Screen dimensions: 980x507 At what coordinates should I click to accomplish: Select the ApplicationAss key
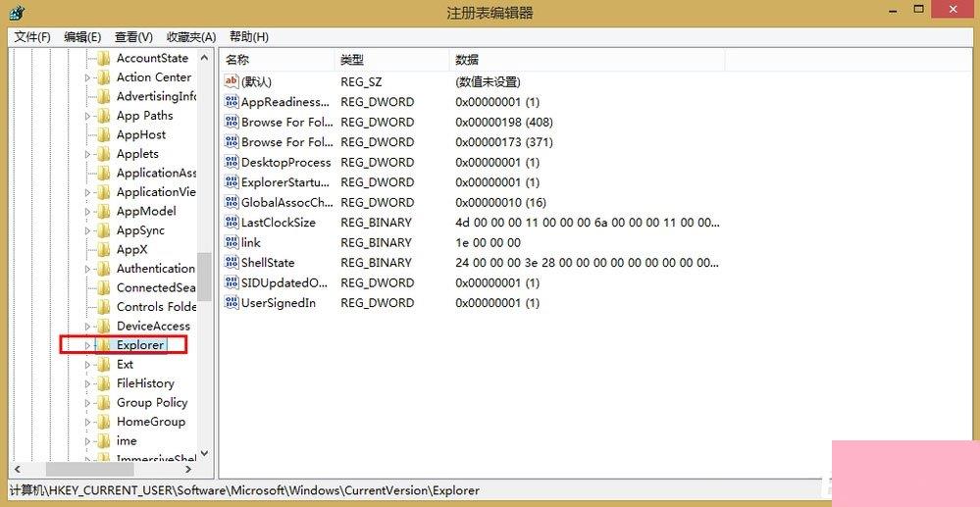coord(156,174)
